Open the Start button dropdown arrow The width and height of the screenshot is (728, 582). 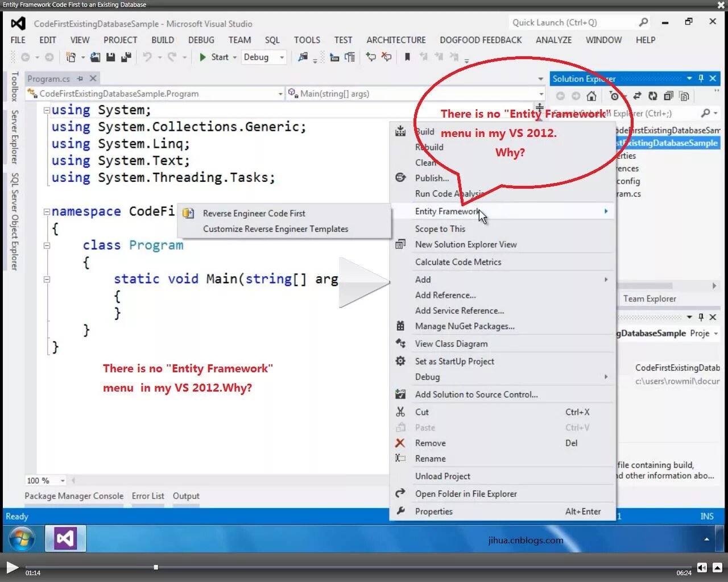(x=234, y=57)
